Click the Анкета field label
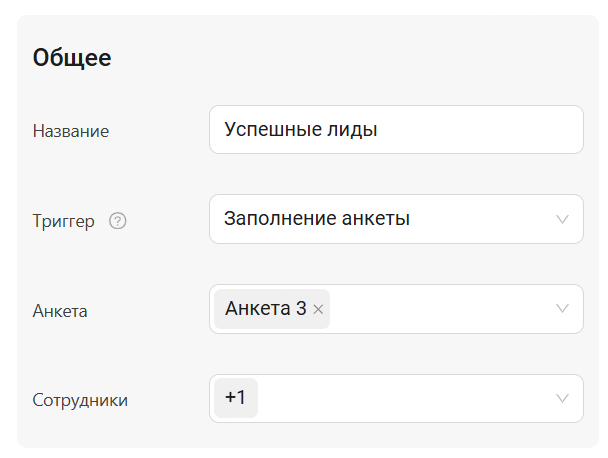 [x=60, y=311]
